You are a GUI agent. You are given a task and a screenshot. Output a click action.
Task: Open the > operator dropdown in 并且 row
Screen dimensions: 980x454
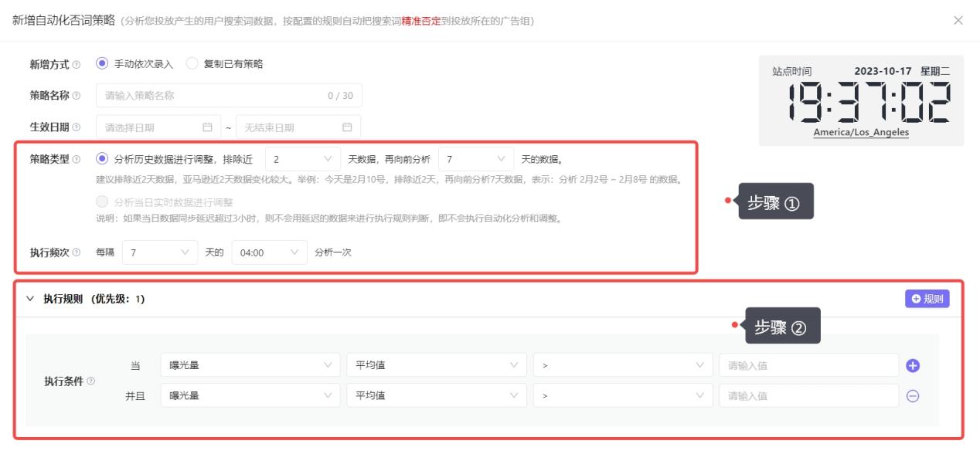click(623, 395)
